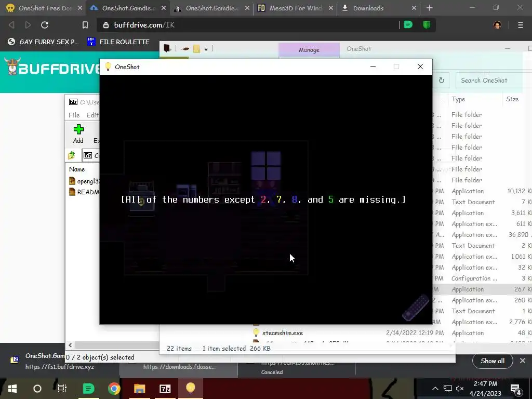Screen dimensions: 532x399
Task: Open Task View on the taskbar
Action: (62, 389)
